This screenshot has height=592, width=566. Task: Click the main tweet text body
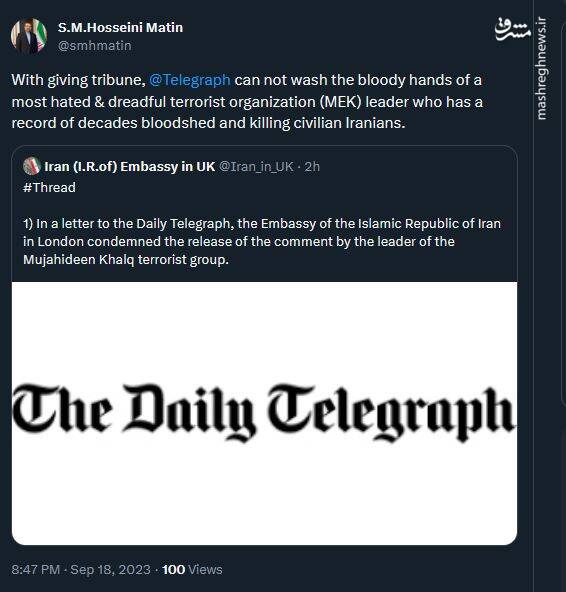247,102
